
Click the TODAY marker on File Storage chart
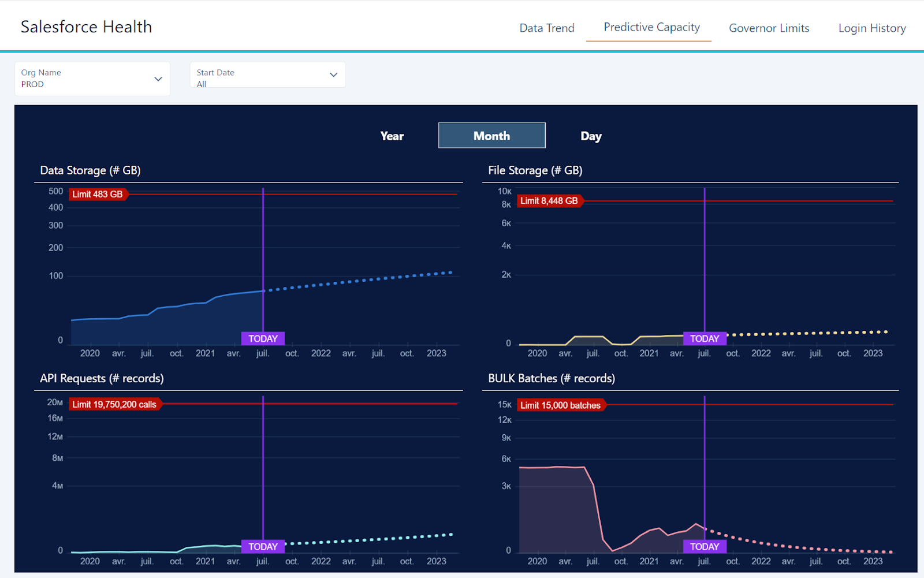click(x=705, y=338)
